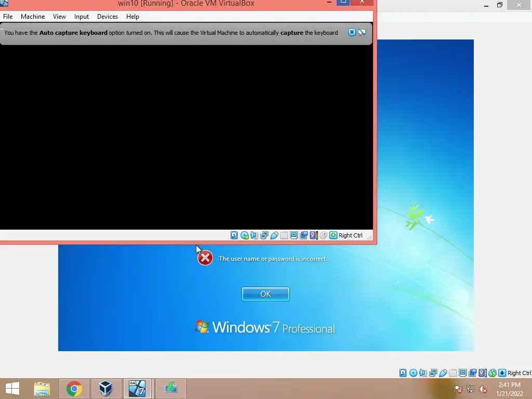
Task: Click audio indicator in Windows 7 VM status bar
Action: [423, 373]
